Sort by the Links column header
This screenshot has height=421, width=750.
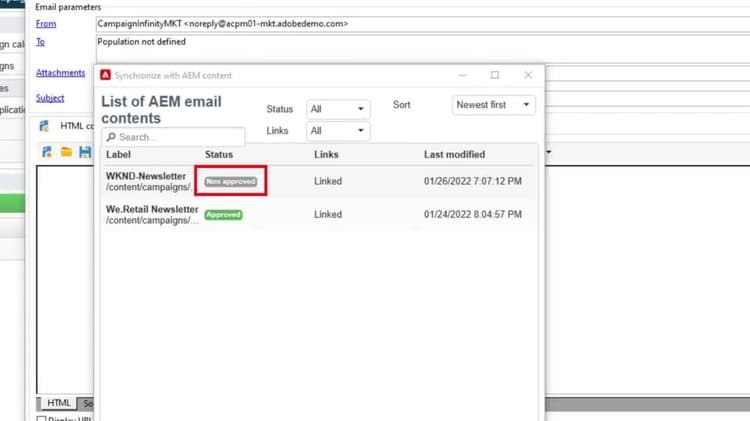click(x=326, y=155)
